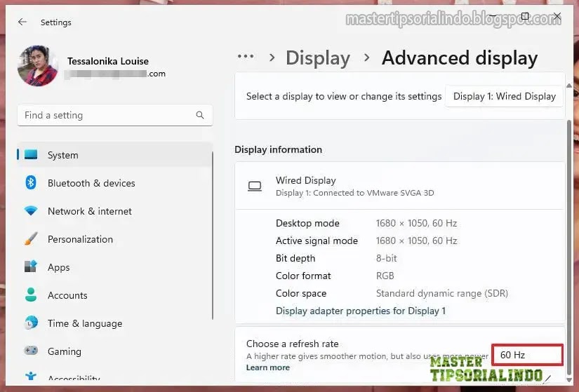
Task: Click the Apps icon
Action: pos(31,266)
